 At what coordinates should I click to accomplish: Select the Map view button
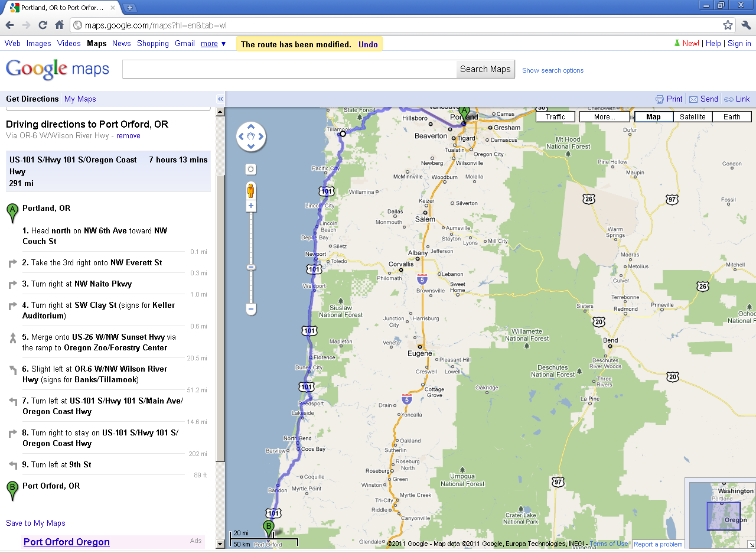click(654, 117)
